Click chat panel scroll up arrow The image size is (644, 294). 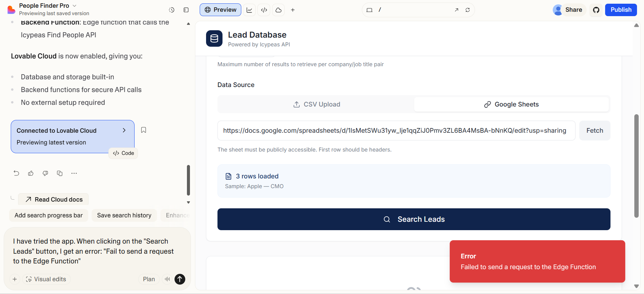tap(188, 24)
